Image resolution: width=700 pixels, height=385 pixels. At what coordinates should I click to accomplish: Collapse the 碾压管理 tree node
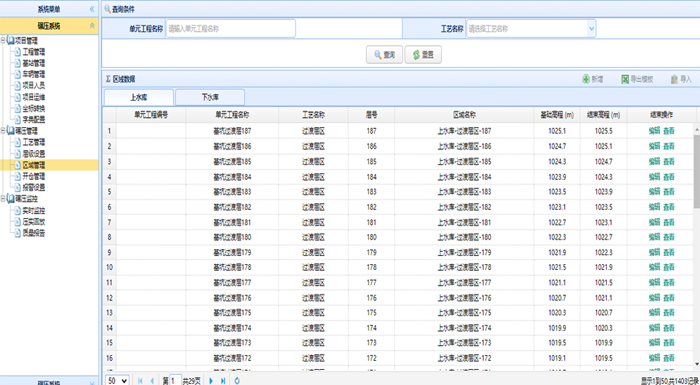3,130
